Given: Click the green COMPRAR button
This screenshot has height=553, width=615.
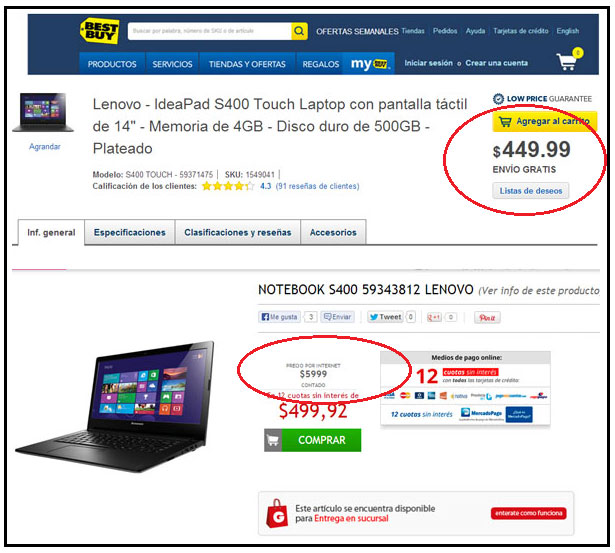Looking at the screenshot, I should point(313,440).
